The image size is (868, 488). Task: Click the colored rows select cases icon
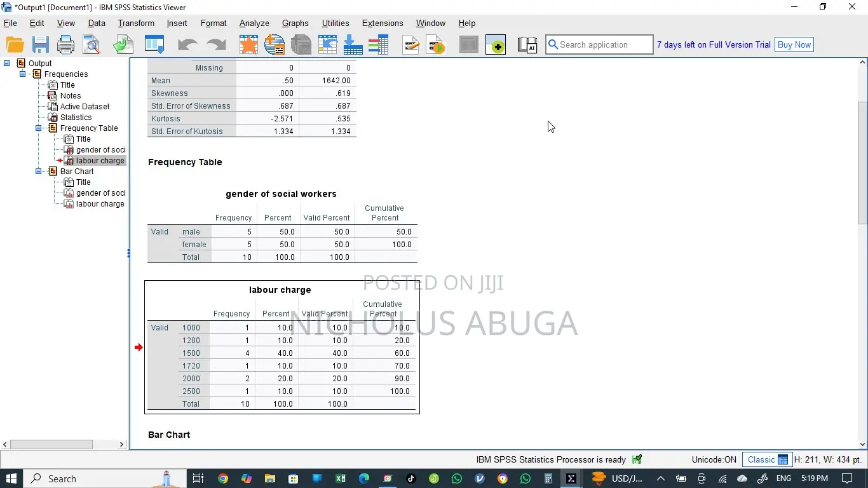click(379, 45)
